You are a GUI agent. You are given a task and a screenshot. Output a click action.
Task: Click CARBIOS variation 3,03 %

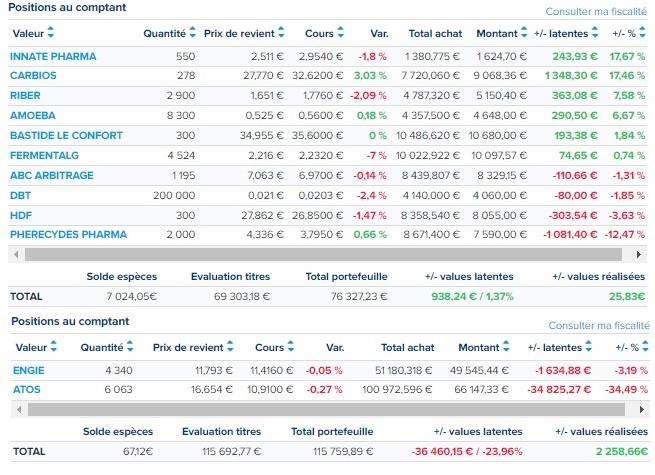[x=370, y=76]
